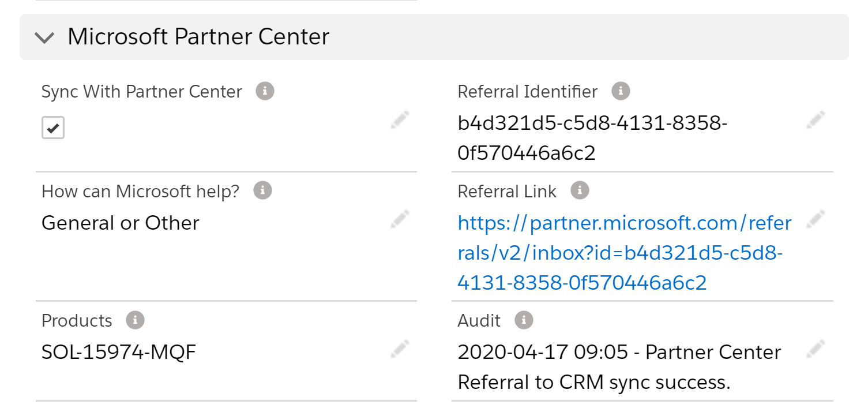Click the Microsoft Partner Center section title

tap(198, 37)
